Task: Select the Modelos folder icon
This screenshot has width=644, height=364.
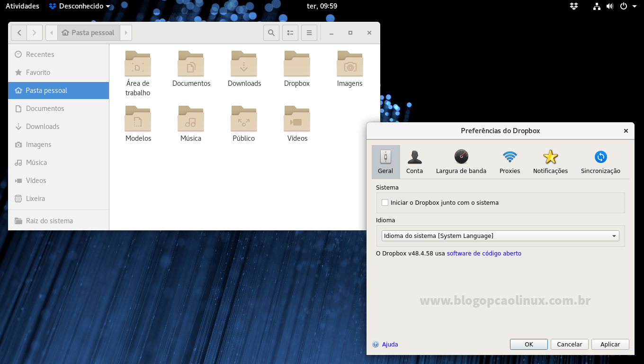Action: coord(138,118)
